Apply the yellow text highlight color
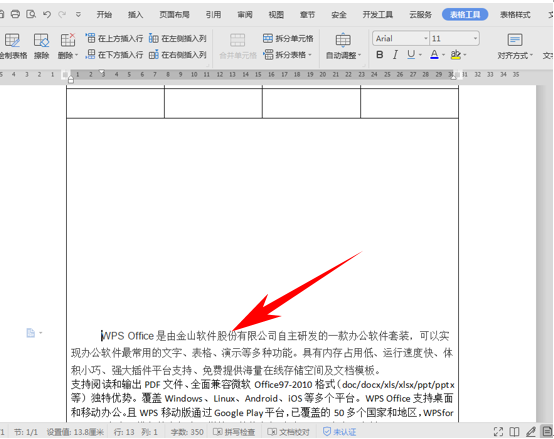The width and height of the screenshot is (554, 439). pyautogui.click(x=456, y=54)
